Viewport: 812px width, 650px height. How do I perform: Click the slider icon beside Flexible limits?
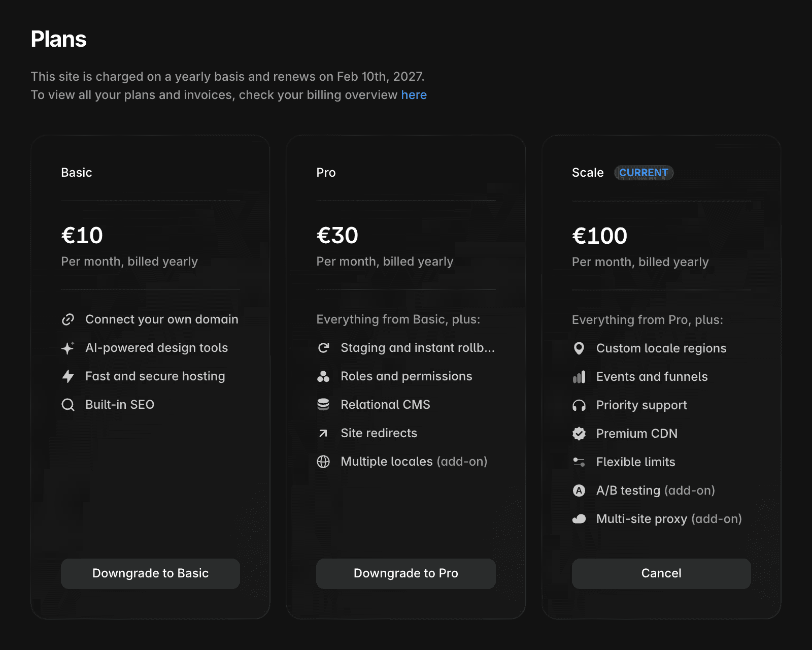tap(579, 462)
